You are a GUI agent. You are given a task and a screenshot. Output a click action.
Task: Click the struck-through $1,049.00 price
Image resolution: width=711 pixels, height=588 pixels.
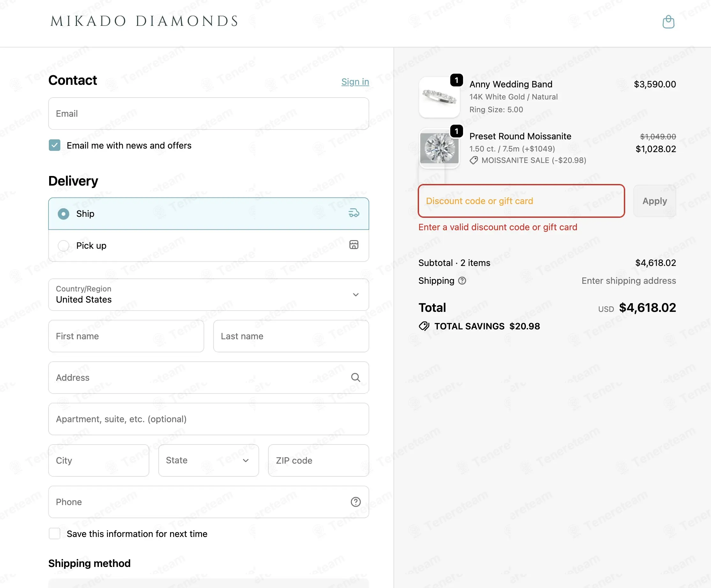[x=658, y=137]
